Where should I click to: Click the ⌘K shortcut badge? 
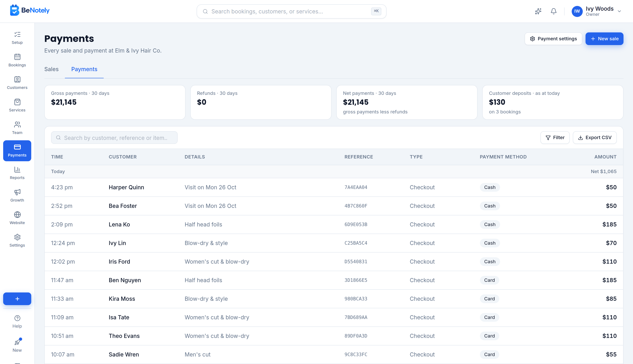pyautogui.click(x=376, y=11)
